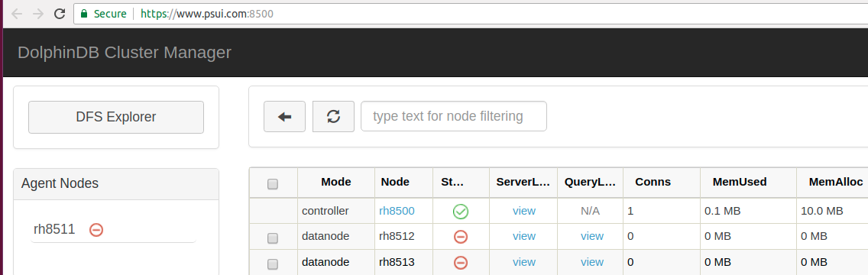Click the node filtering text field

[x=454, y=116]
